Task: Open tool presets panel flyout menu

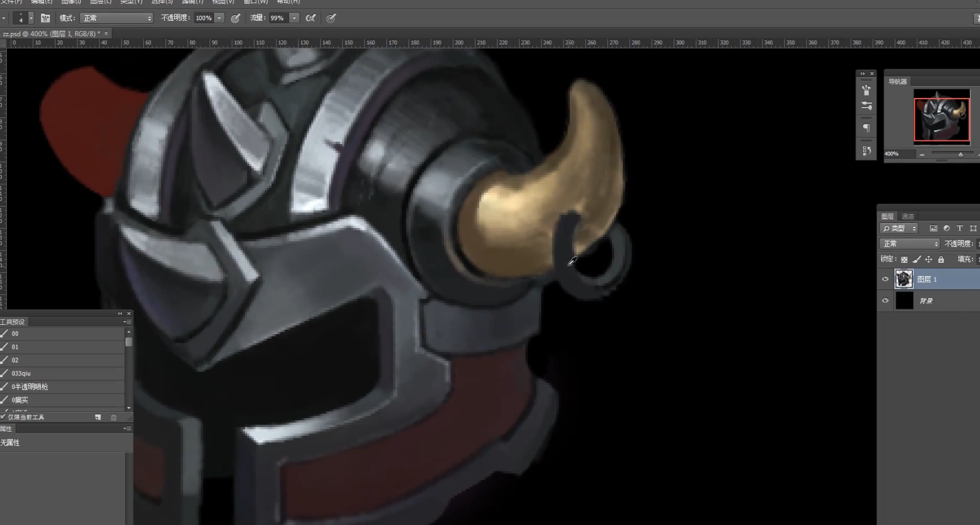Action: 127,322
